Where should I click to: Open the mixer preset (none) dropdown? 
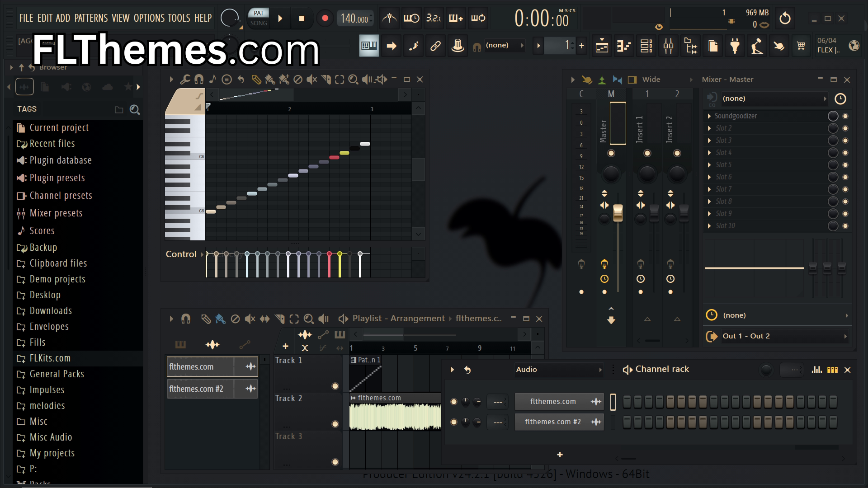[774, 99]
